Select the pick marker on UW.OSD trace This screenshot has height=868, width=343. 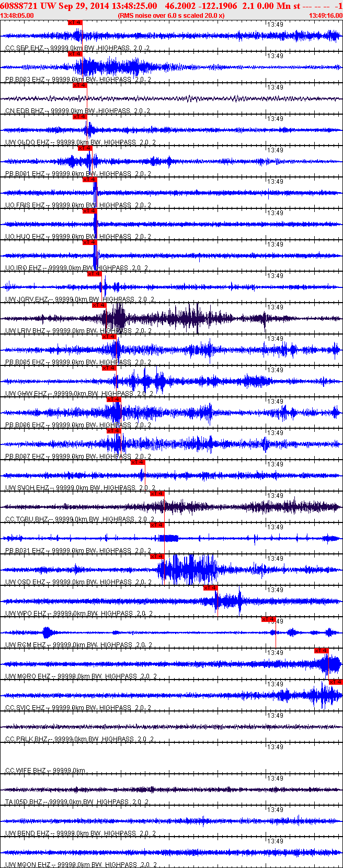point(157,557)
